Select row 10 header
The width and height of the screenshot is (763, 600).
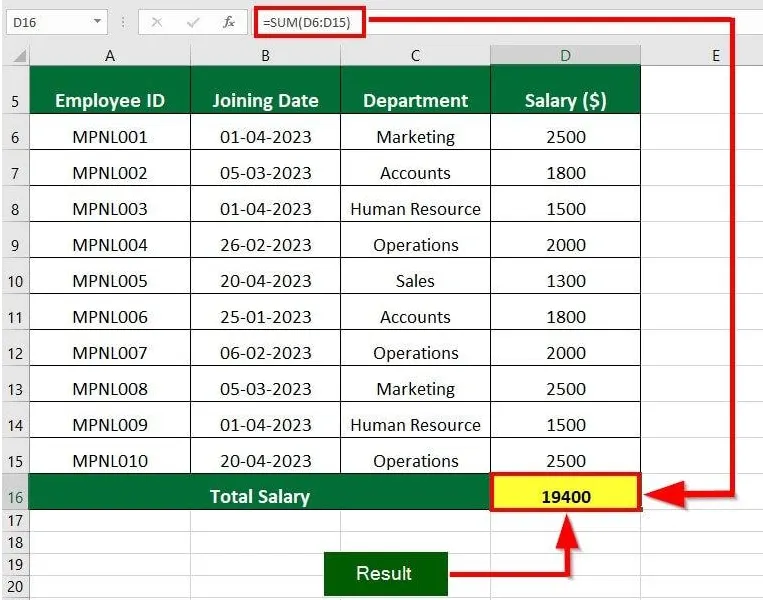pyautogui.click(x=15, y=276)
